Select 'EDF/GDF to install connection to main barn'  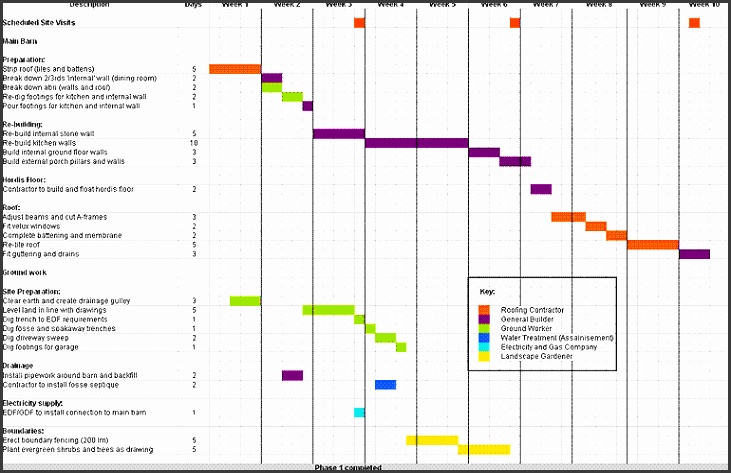click(x=74, y=412)
